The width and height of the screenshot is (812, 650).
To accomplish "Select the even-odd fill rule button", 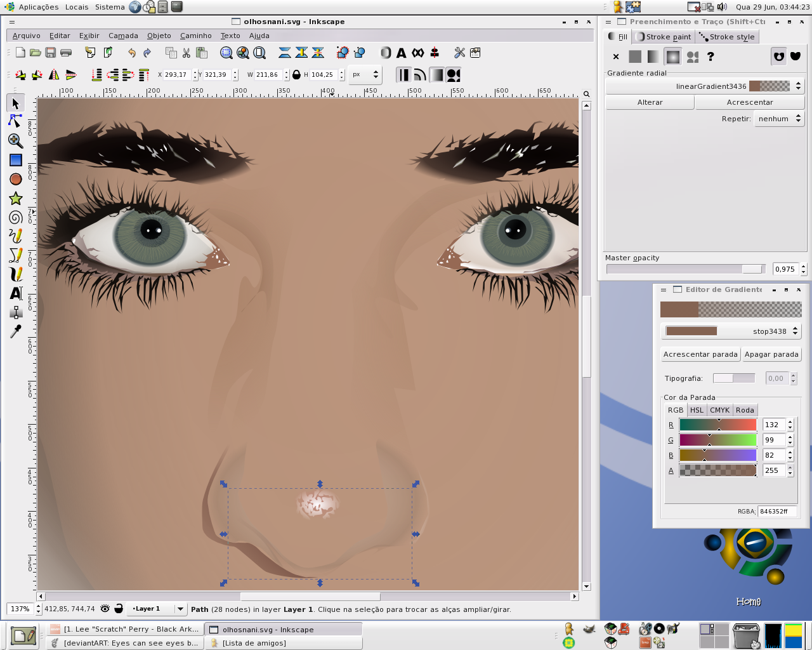I will [x=779, y=56].
